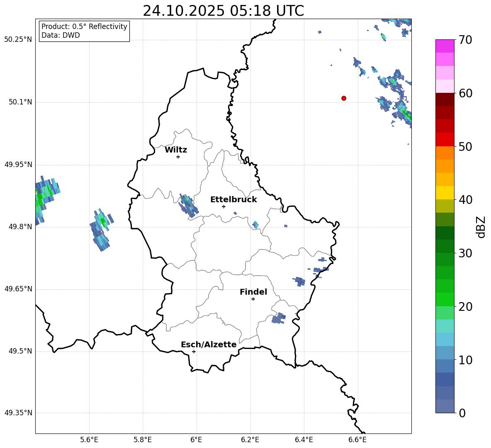Click the radar echo west of Ettelbruck
Image resolution: width=491 pixels, height=448 pixels.
(x=189, y=206)
